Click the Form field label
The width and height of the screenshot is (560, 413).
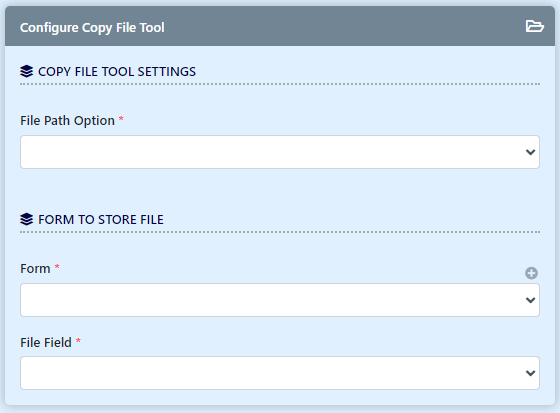click(35, 269)
